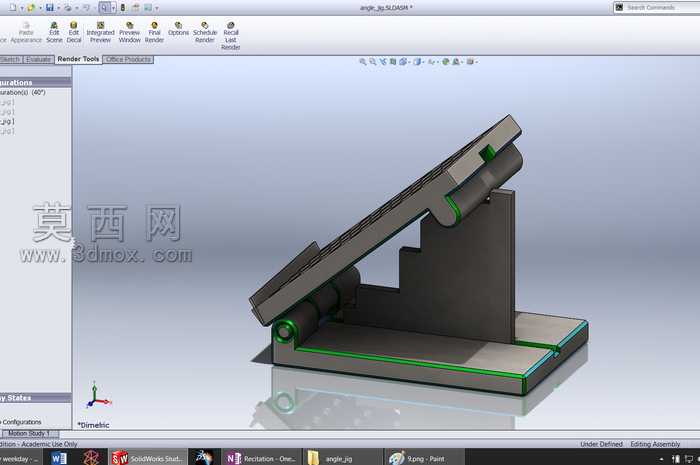Open Word from the taskbar
Image resolution: width=700 pixels, height=465 pixels.
58,458
